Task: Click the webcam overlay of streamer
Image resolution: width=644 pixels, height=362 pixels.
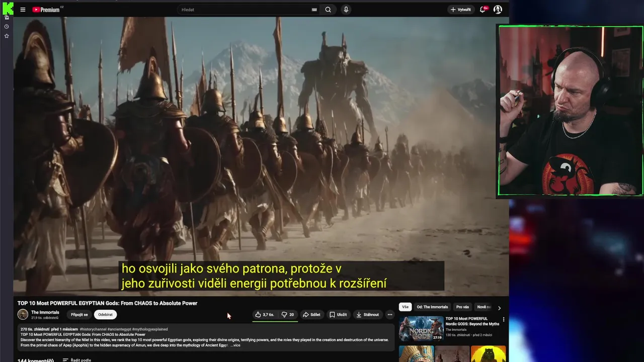Action: pyautogui.click(x=571, y=111)
